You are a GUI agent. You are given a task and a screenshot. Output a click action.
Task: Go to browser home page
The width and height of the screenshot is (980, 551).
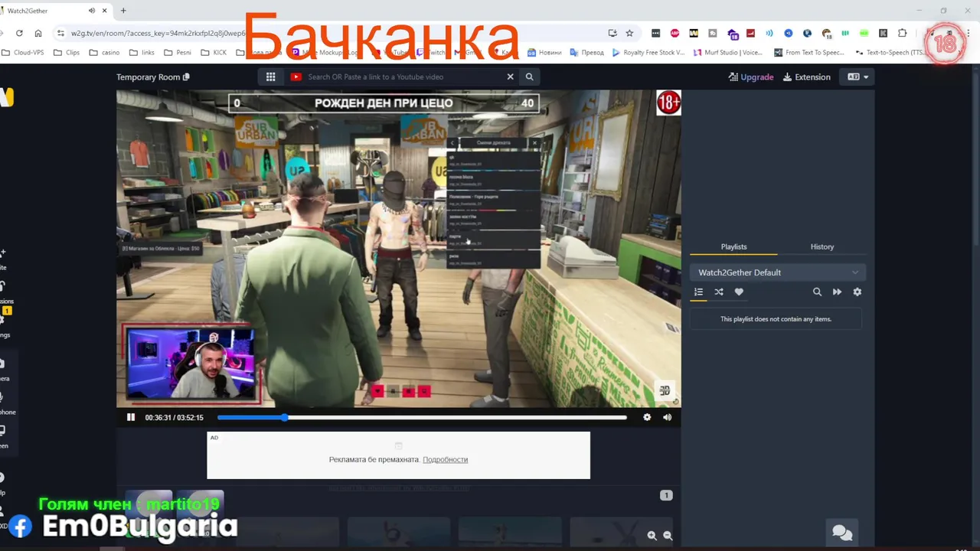coord(38,33)
